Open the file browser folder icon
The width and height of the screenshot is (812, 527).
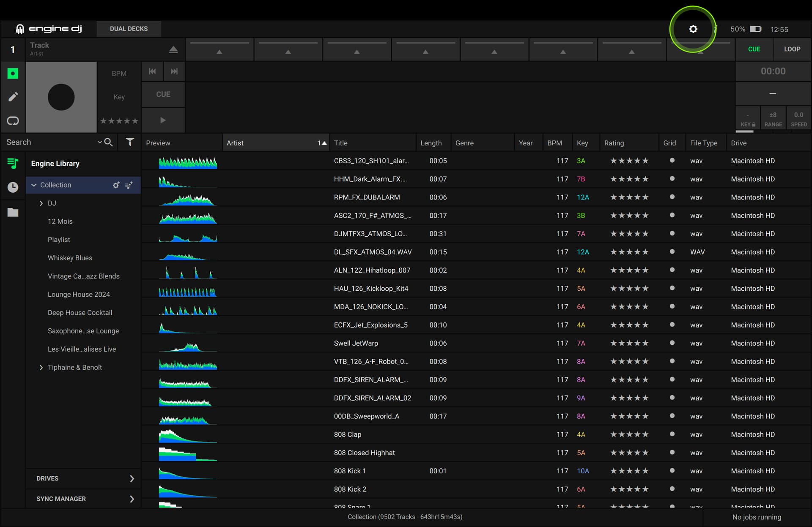coord(13,212)
